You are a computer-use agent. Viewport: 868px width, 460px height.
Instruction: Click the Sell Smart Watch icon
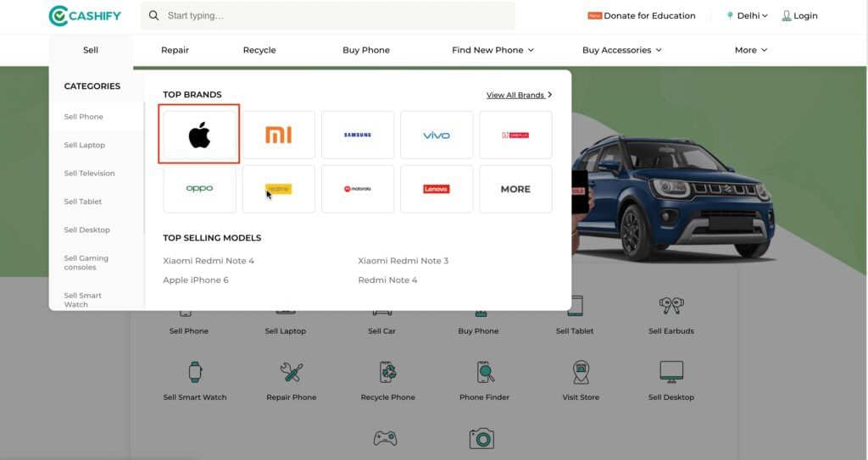[195, 372]
